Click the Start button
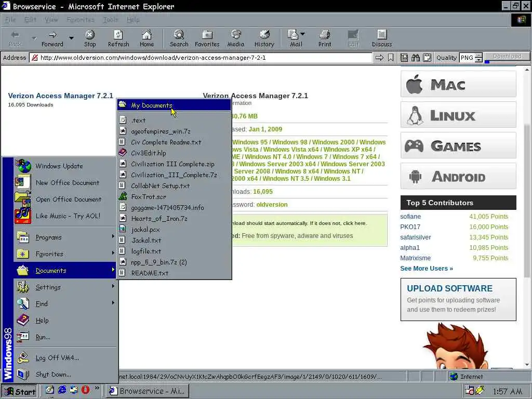The height and width of the screenshot is (399, 532). [x=20, y=391]
